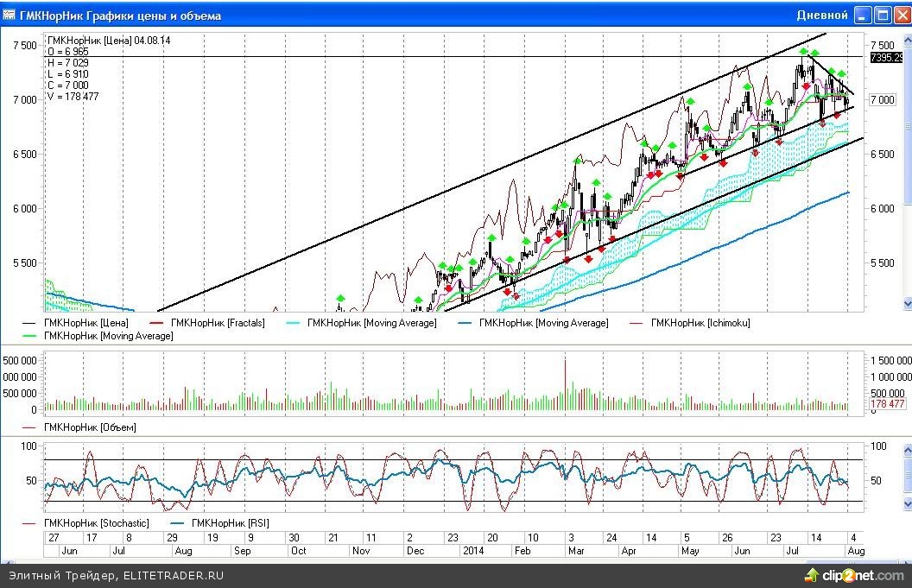Click the clip2net logo icon
The height and width of the screenshot is (588, 912).
point(812,575)
